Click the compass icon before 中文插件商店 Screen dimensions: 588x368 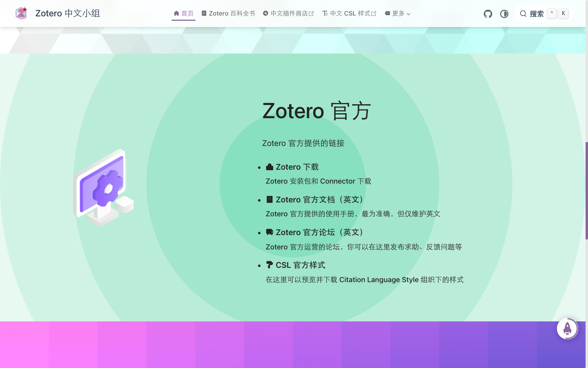(x=265, y=13)
